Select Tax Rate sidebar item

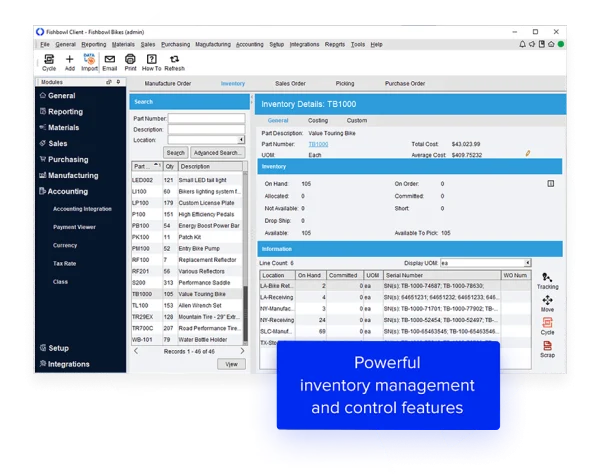click(x=64, y=263)
